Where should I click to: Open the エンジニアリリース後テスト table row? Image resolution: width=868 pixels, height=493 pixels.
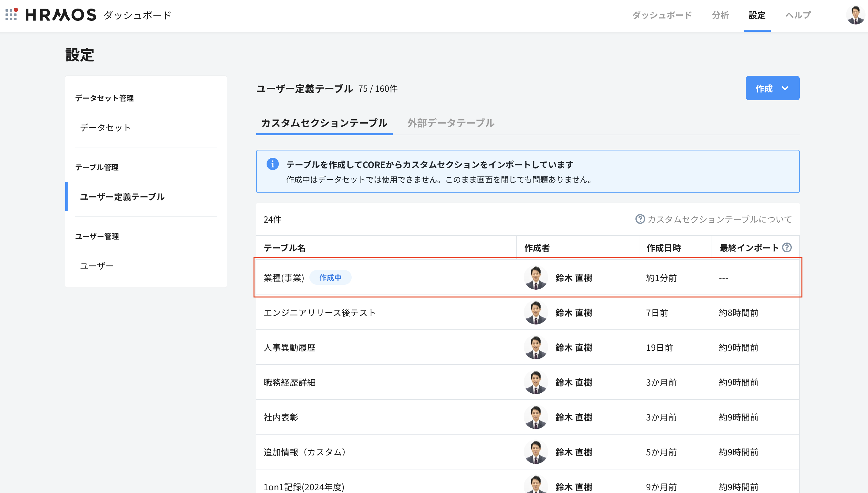click(320, 313)
